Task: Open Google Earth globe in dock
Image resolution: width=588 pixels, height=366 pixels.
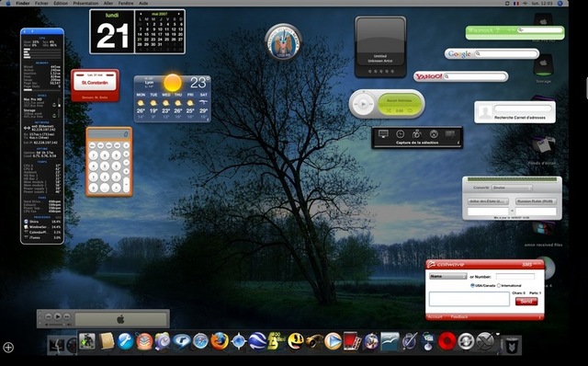Action: pos(257,341)
